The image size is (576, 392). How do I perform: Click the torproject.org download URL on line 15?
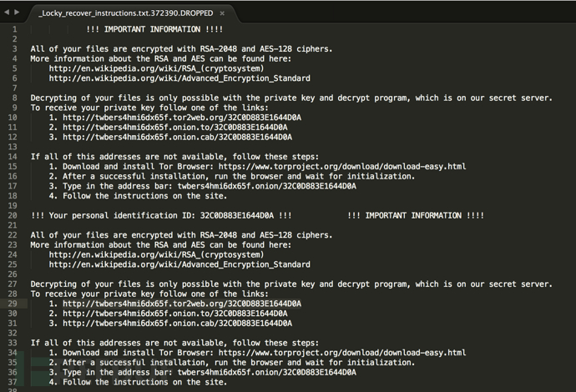pos(342,167)
